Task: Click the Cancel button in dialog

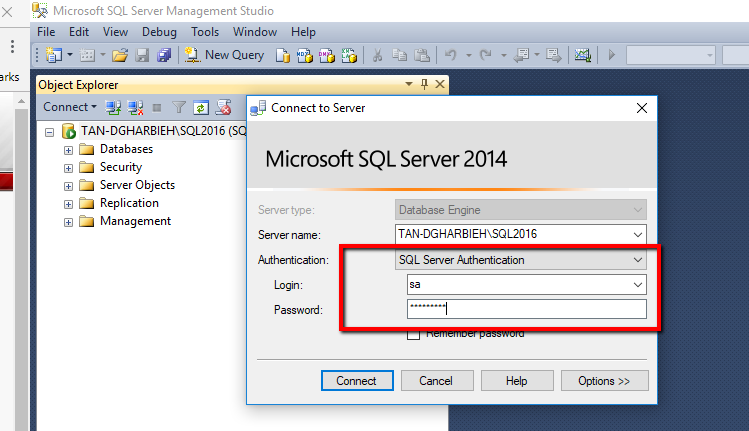Action: tap(437, 381)
